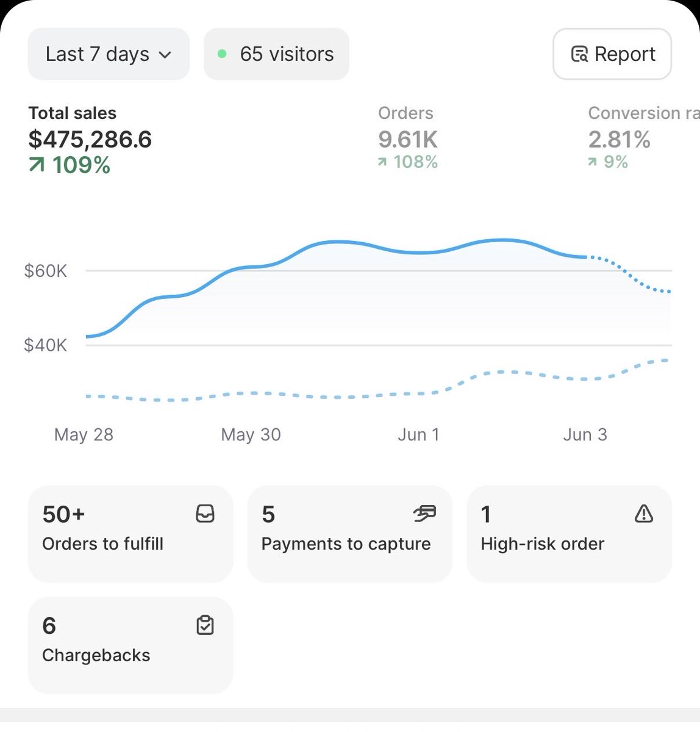Click the 108% orders increase indicator
Image resolution: width=700 pixels, height=732 pixels.
(x=408, y=162)
